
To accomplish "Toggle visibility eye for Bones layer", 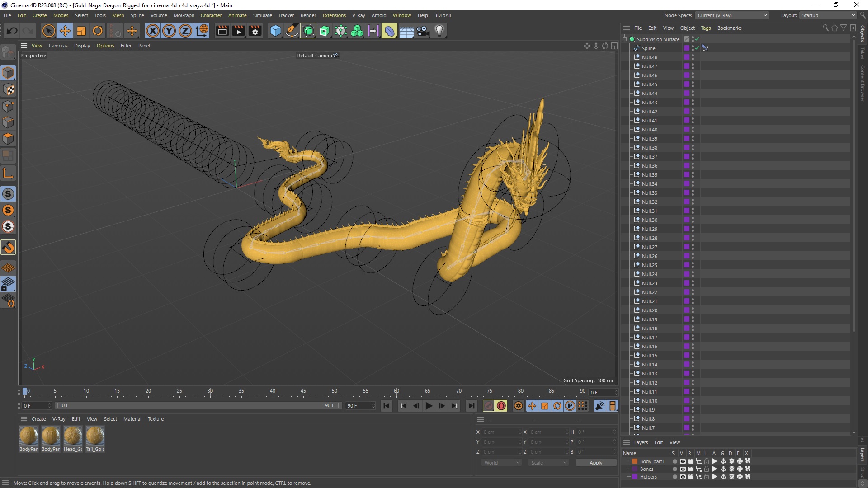I will coord(683,469).
